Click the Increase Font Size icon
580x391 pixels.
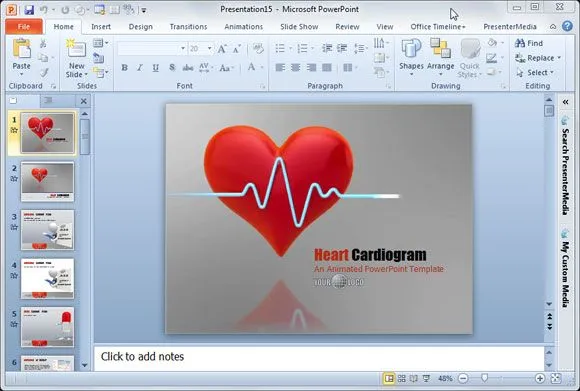222,48
